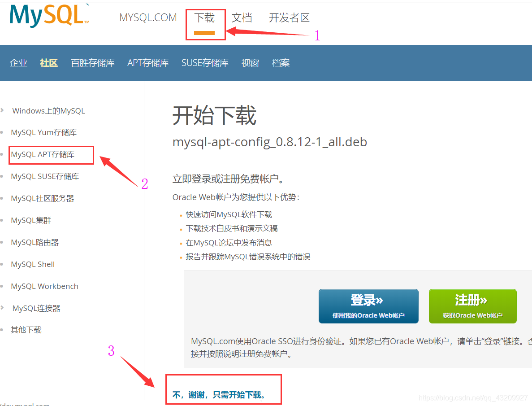The width and height of the screenshot is (532, 406).
Task: Open MySQL集群 sidebar link
Action: click(31, 221)
